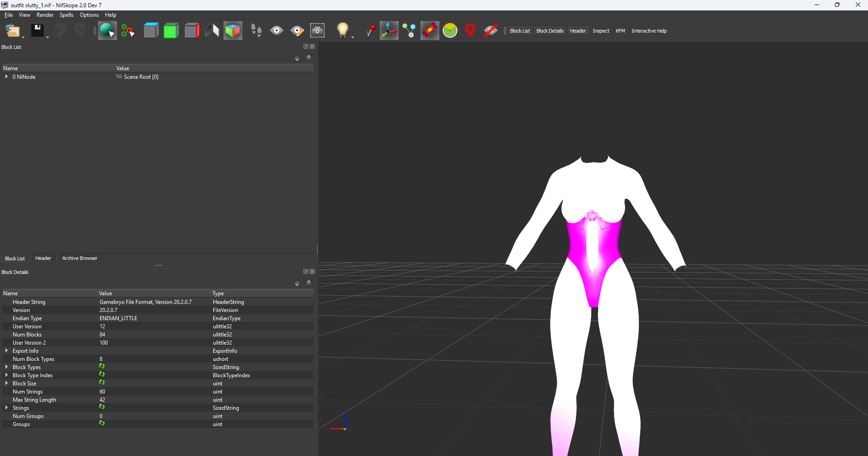Select the vertex picking tool
Image resolution: width=868 pixels, height=456 pixels.
[x=128, y=31]
